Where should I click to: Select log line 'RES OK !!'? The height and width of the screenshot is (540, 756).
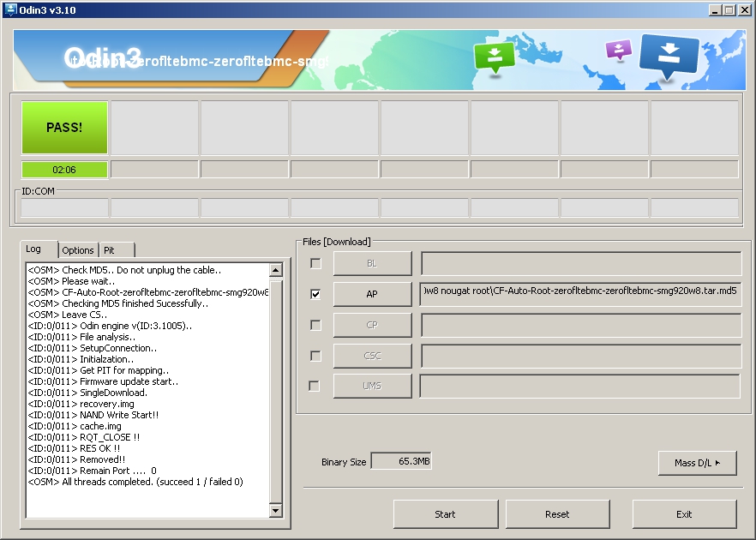pyautogui.click(x=74, y=448)
